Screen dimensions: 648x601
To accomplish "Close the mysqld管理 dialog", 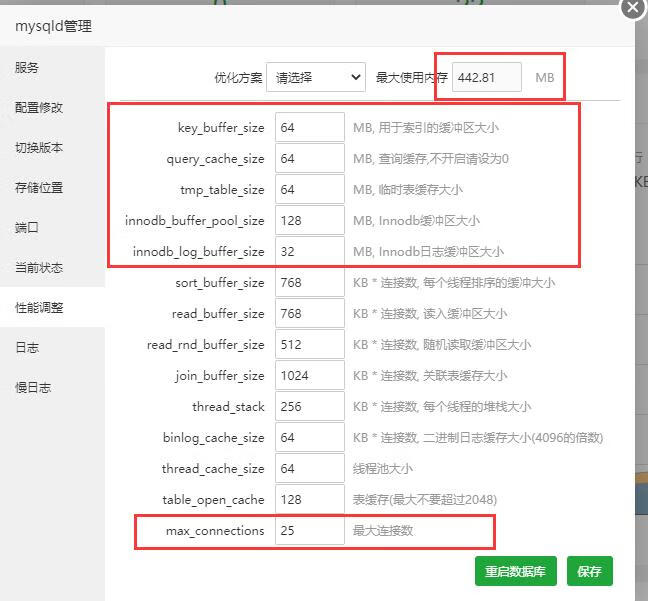I will tap(632, 8).
